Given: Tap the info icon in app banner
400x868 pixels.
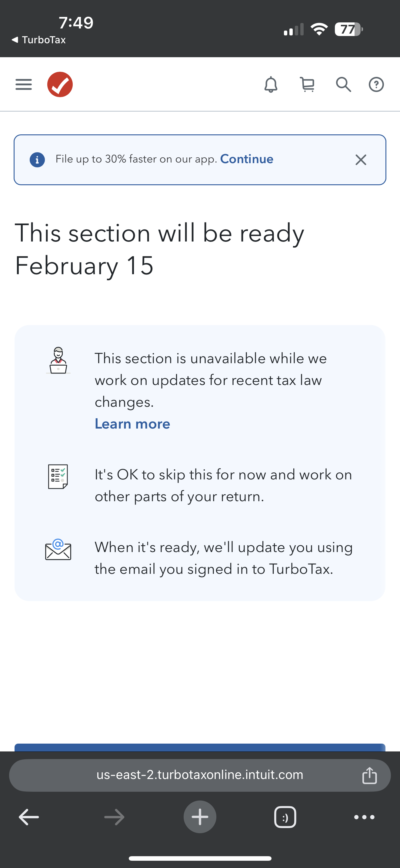Looking at the screenshot, I should coord(38,159).
